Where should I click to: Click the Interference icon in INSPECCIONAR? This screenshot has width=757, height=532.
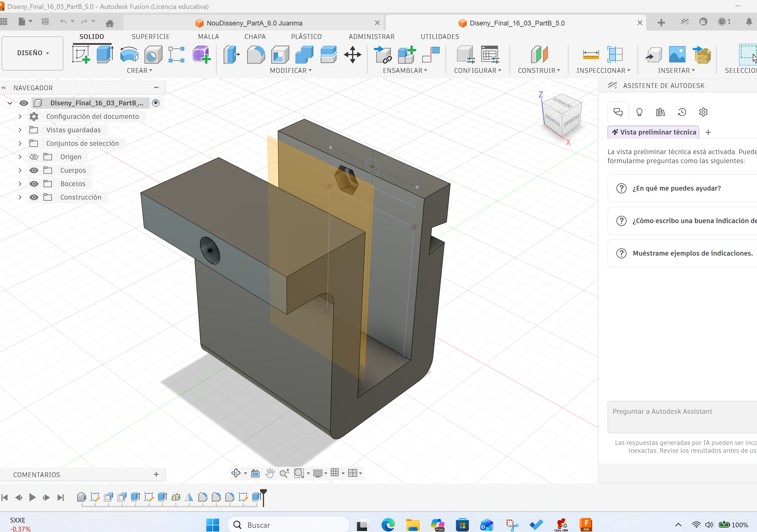(615, 54)
